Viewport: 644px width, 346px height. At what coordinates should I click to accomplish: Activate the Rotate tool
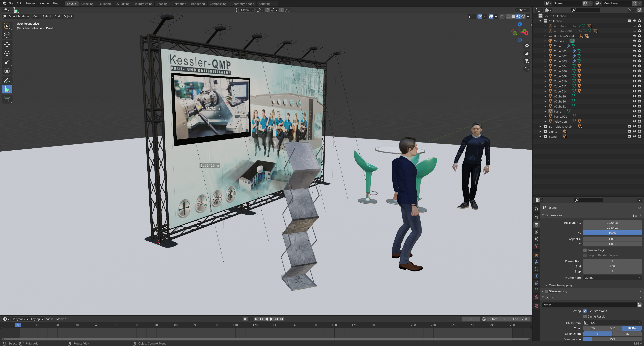pyautogui.click(x=7, y=53)
